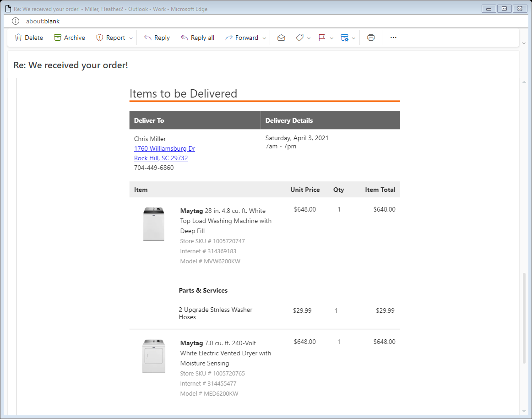Click the Delete trash icon
The width and height of the screenshot is (532, 419).
pyautogui.click(x=19, y=38)
